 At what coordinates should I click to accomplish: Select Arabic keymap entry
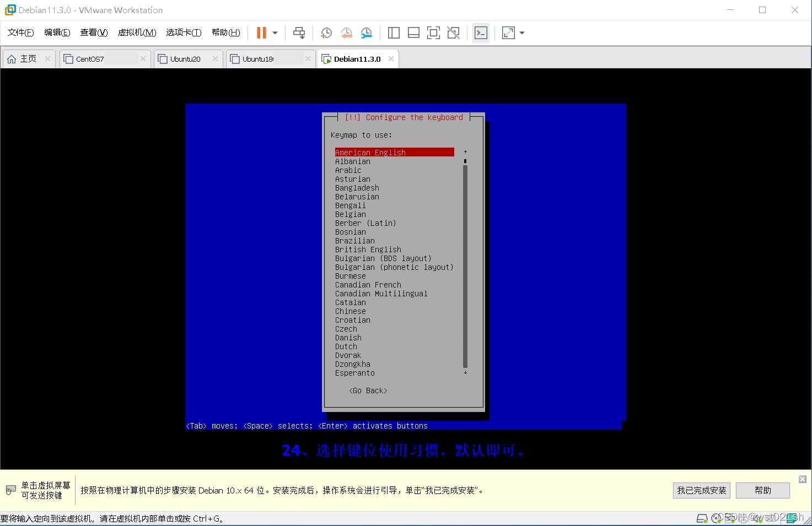(x=348, y=170)
